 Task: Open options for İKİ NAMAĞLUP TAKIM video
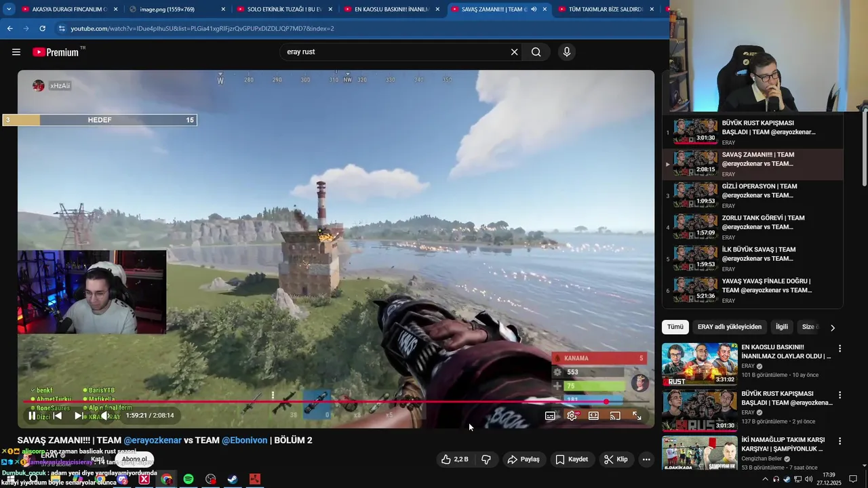click(840, 441)
